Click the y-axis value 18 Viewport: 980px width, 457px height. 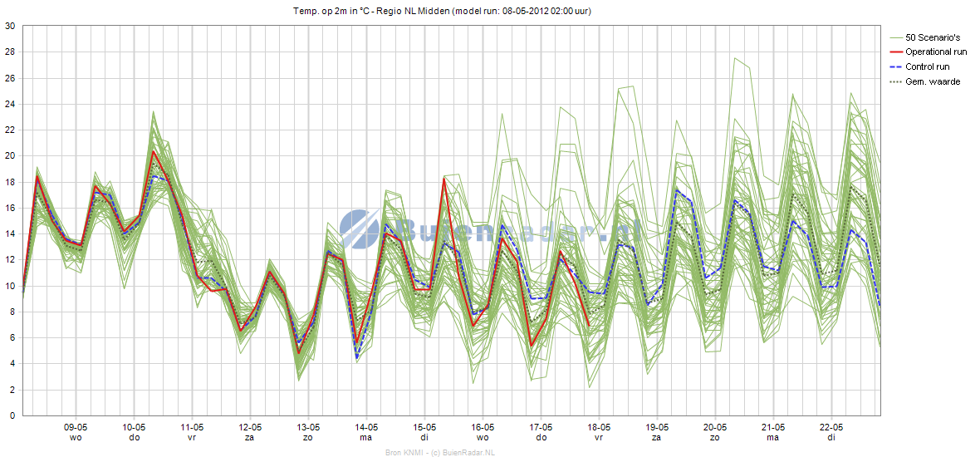(11, 182)
